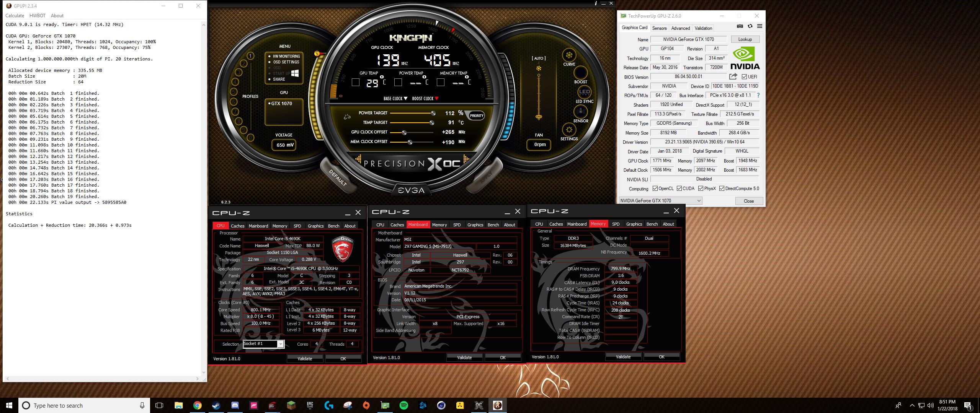
Task: Switch to Caches tab in first CPU-Z
Action: point(237,226)
